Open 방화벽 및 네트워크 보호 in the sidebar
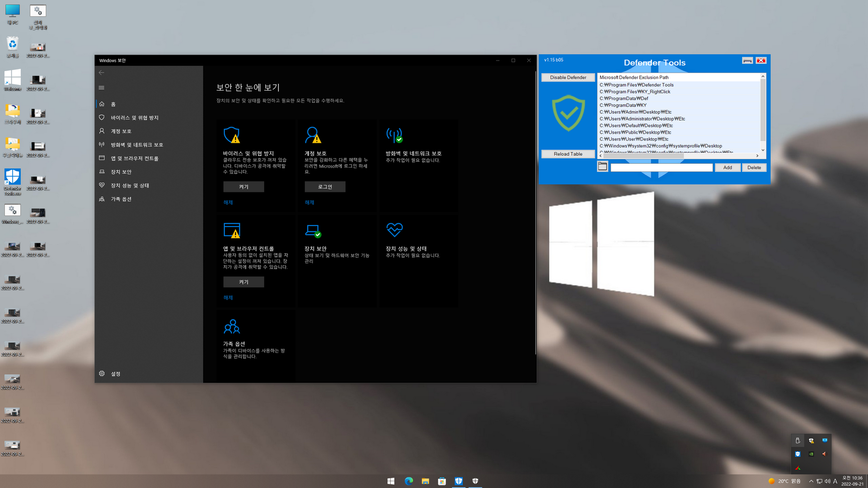Image resolution: width=868 pixels, height=488 pixels. coord(149,145)
